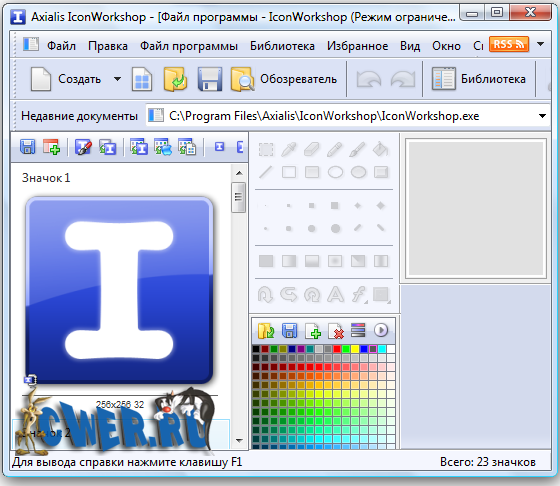Click the add new icon with green plus
The image size is (560, 486).
pyautogui.click(x=51, y=147)
